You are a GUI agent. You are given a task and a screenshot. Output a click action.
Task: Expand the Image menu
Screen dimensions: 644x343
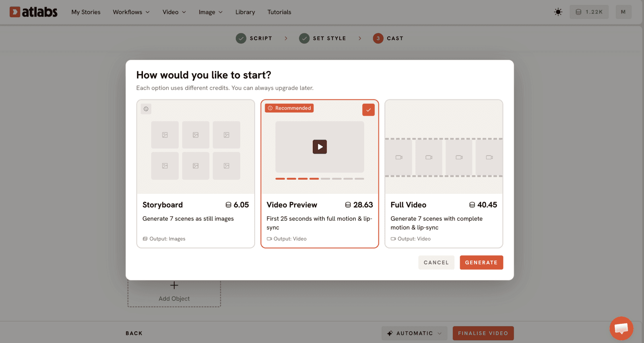coord(211,12)
